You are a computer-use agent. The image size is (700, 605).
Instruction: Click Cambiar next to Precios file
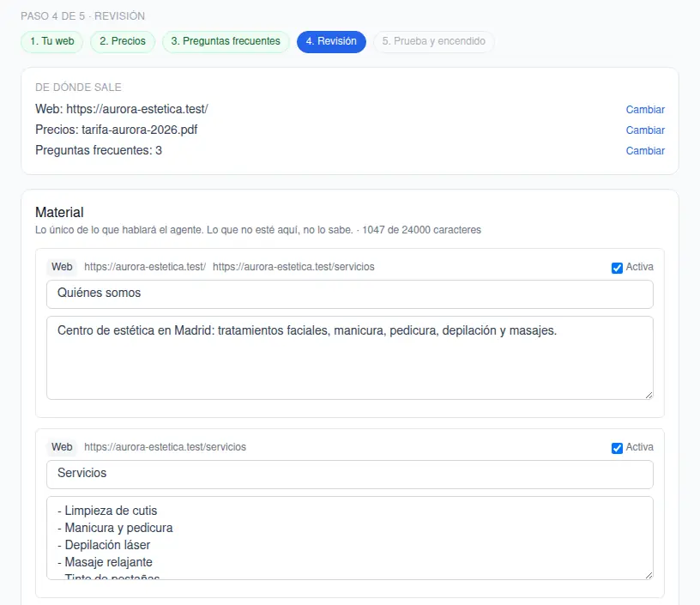(644, 130)
